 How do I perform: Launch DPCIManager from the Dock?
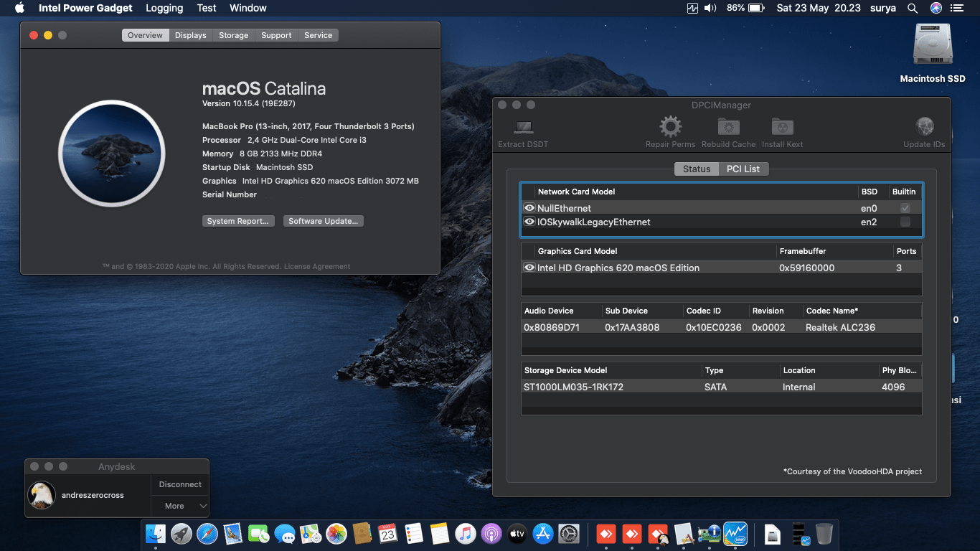[x=710, y=534]
